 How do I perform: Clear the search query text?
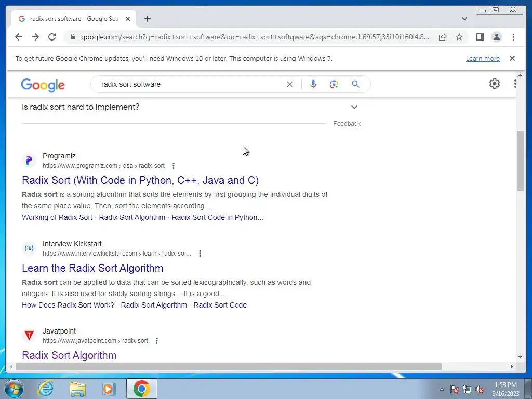(290, 84)
